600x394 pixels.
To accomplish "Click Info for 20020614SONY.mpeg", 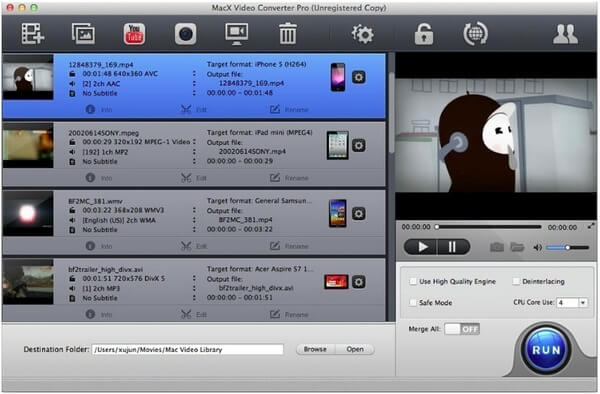I will click(x=99, y=178).
